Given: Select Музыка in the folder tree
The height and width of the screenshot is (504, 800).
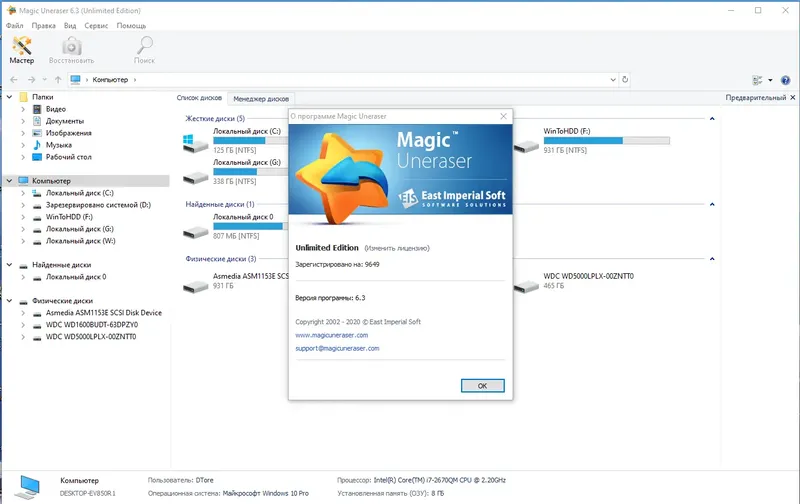Looking at the screenshot, I should (x=59, y=145).
